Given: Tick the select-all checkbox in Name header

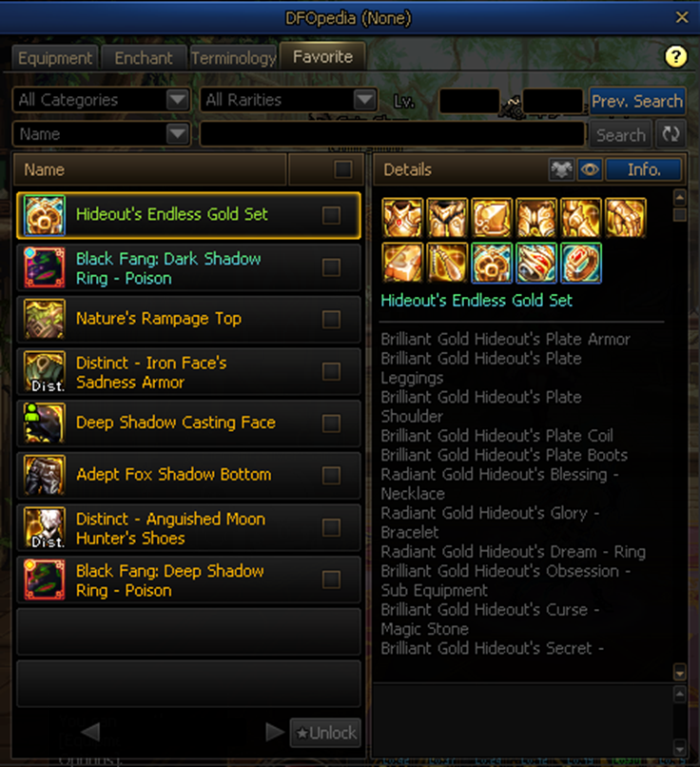Looking at the screenshot, I should (343, 169).
